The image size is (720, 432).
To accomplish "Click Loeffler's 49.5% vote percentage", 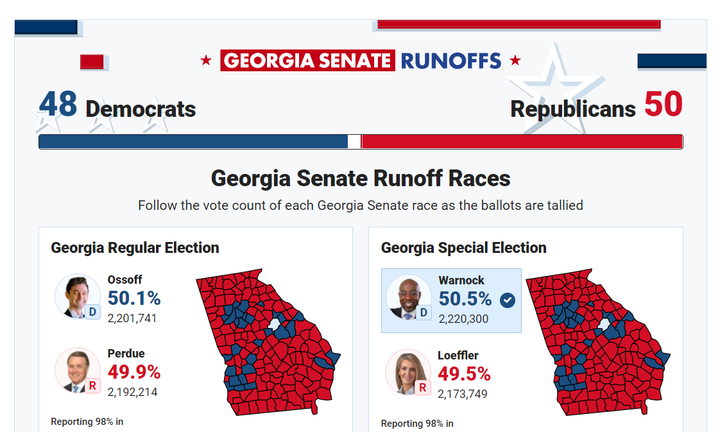I will click(x=464, y=374).
